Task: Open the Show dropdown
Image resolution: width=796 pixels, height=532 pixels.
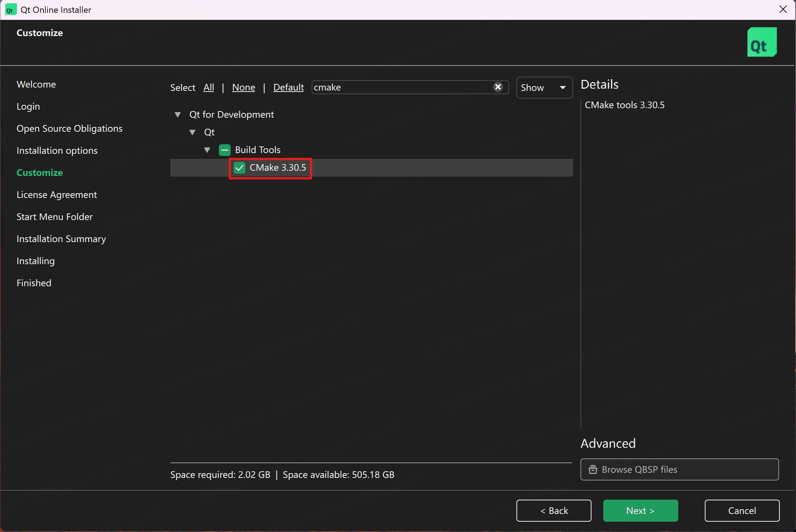Action: coord(544,88)
